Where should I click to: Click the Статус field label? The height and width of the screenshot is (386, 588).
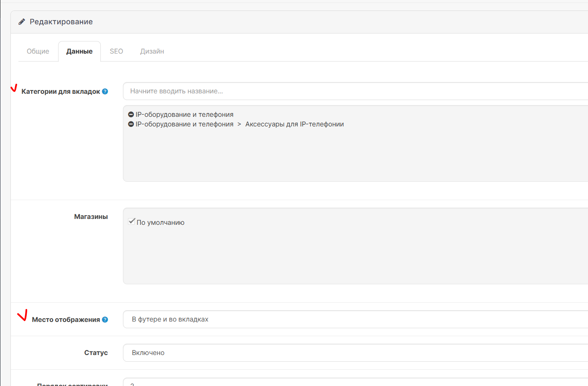[x=96, y=353]
